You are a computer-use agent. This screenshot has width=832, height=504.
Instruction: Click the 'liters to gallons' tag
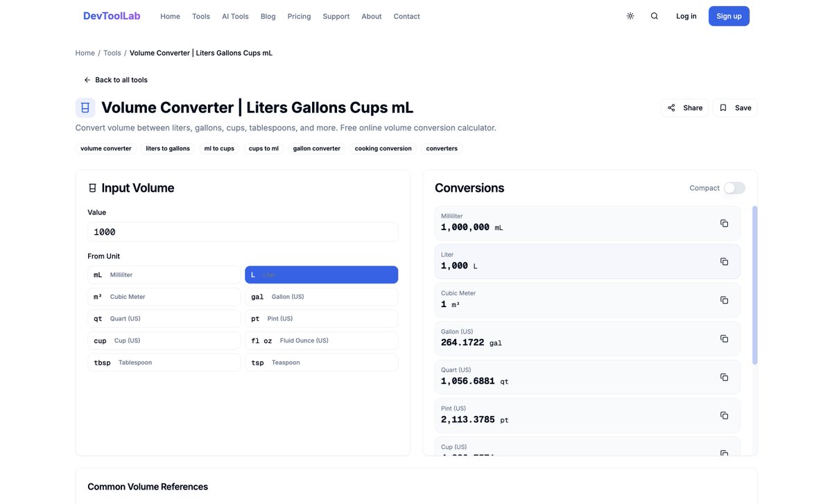click(168, 148)
